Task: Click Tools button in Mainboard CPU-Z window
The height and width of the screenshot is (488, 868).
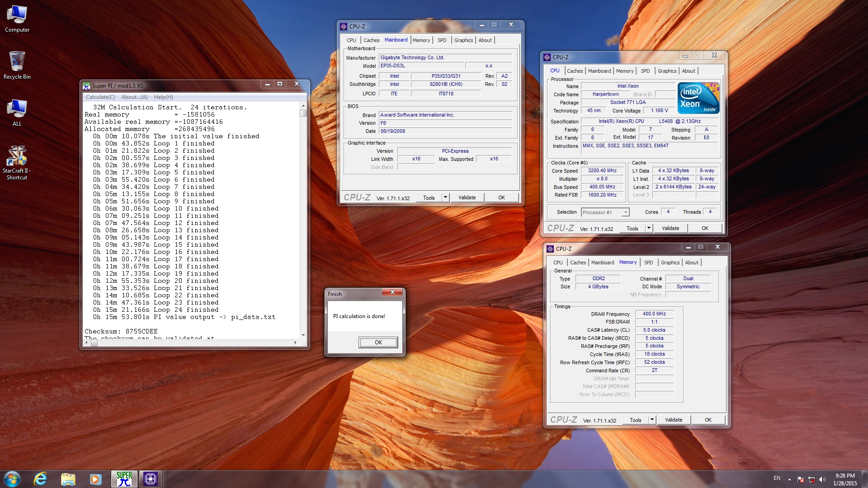Action: click(429, 198)
